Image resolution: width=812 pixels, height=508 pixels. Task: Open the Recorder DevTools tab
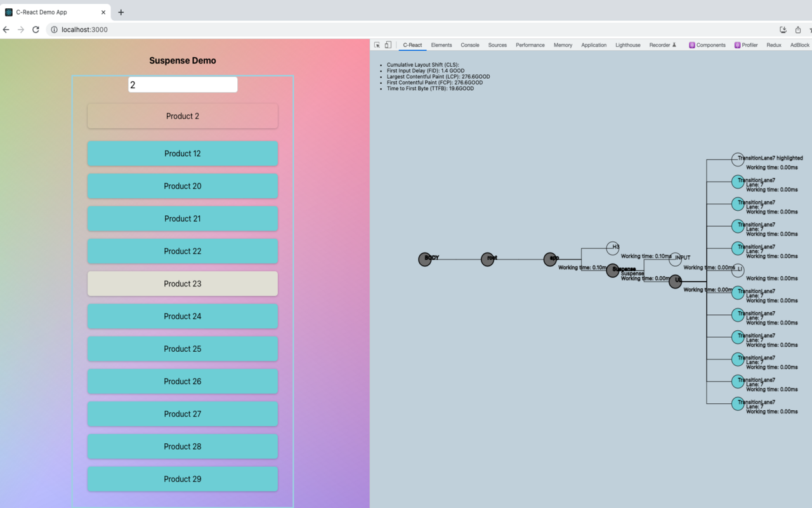click(663, 45)
